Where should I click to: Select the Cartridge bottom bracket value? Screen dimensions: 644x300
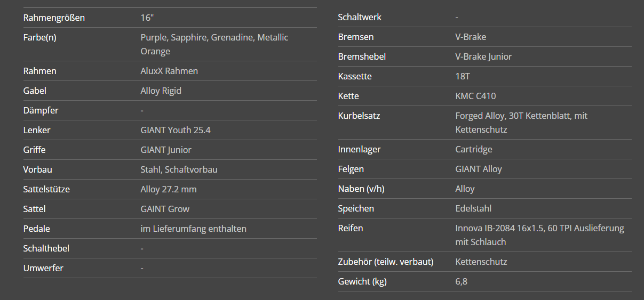coord(474,149)
